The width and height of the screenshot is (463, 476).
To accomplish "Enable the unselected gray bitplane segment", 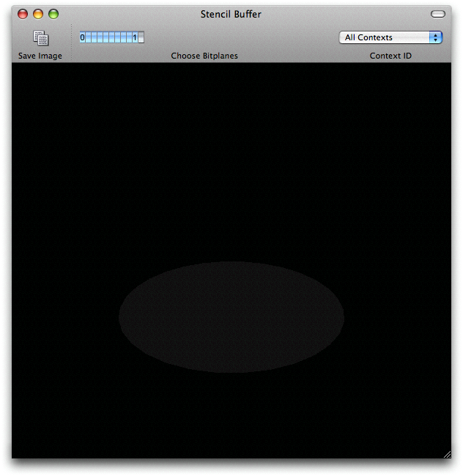I will (x=141, y=37).
